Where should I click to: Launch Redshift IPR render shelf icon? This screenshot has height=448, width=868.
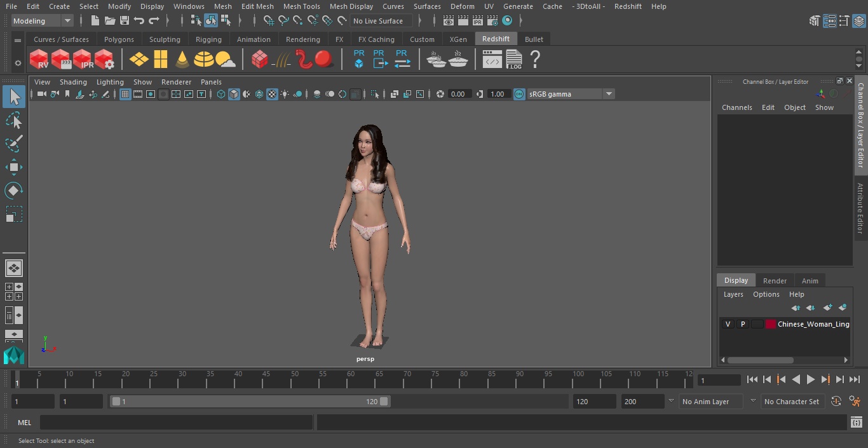coord(83,60)
